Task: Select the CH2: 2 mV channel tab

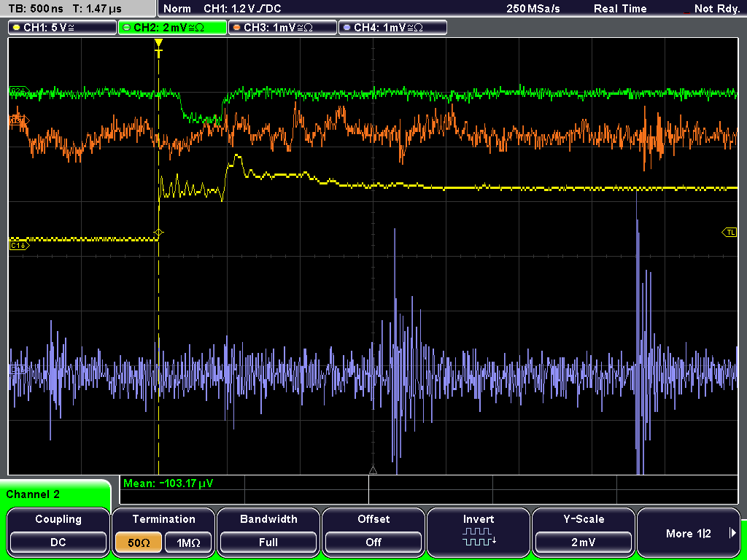Action: (172, 27)
